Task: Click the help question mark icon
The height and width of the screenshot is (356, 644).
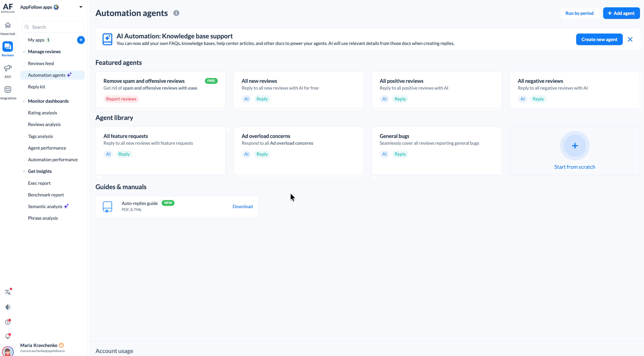Action: click(x=8, y=322)
